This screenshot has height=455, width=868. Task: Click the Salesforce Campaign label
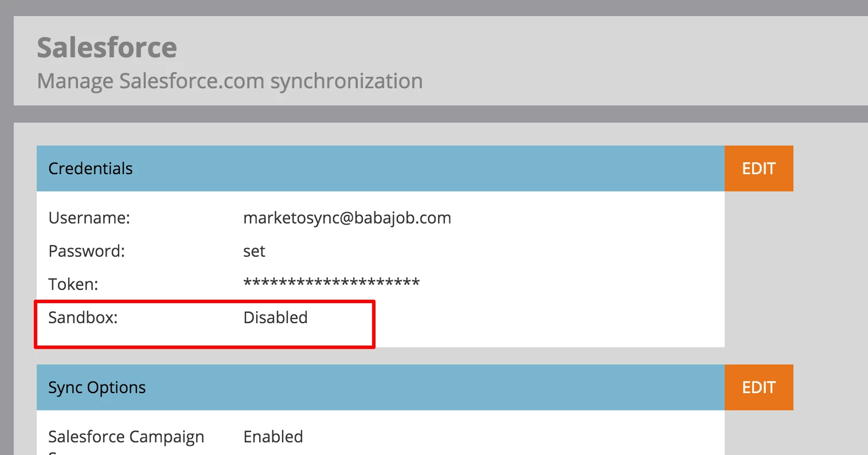pos(126,437)
